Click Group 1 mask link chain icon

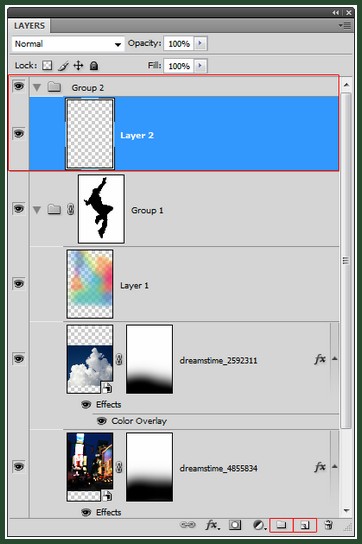[70, 209]
